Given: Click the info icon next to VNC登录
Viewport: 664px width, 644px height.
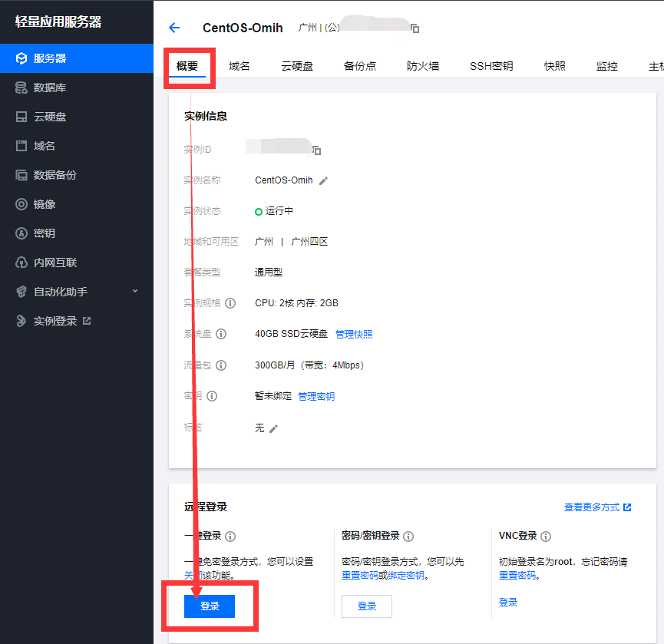Looking at the screenshot, I should pos(546,537).
